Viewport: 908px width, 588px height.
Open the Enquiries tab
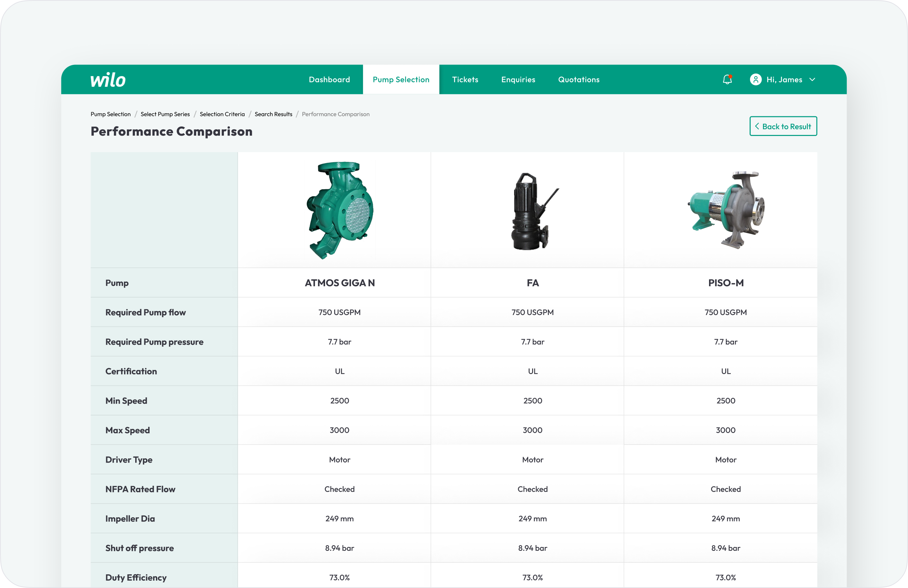pos(518,79)
